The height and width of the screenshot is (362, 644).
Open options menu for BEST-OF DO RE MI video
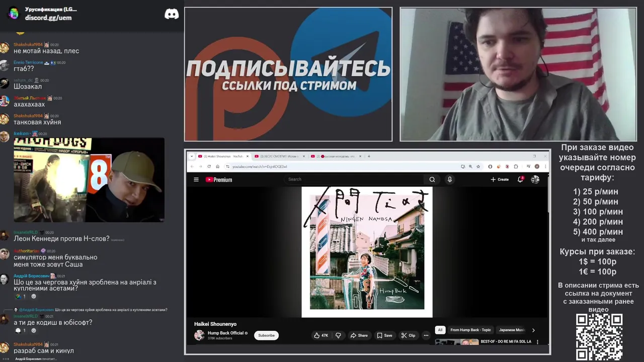click(537, 342)
